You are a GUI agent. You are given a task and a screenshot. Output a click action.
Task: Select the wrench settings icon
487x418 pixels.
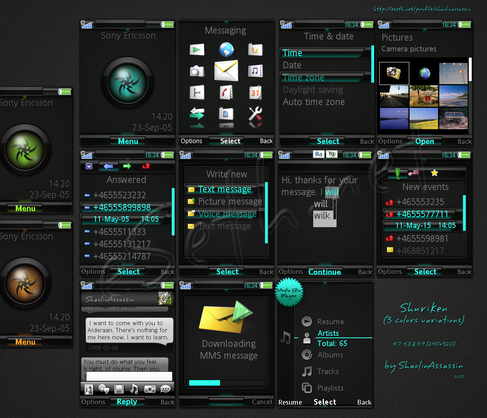pos(255,114)
